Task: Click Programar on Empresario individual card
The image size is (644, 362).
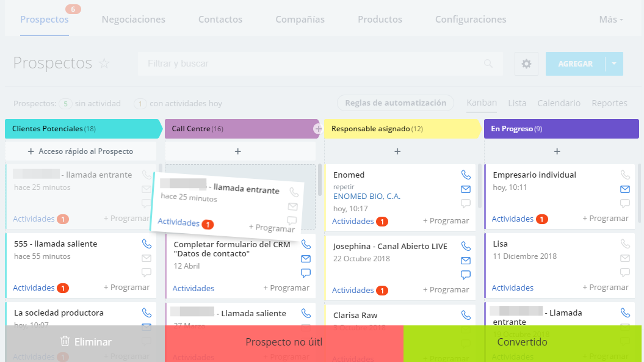Action: pyautogui.click(x=606, y=218)
